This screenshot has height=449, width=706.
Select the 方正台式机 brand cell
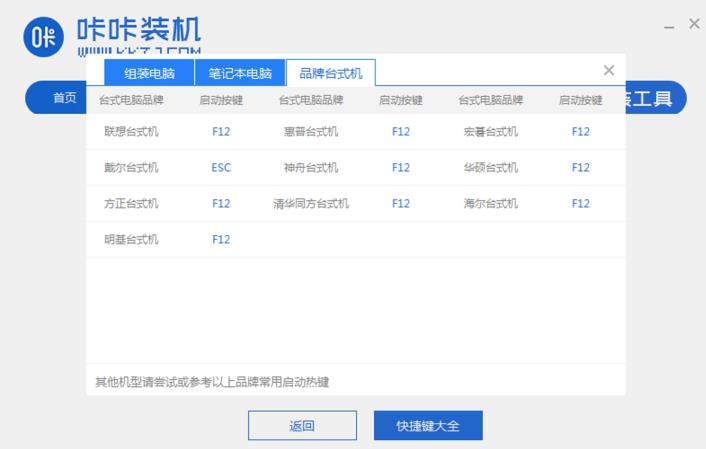(x=131, y=204)
